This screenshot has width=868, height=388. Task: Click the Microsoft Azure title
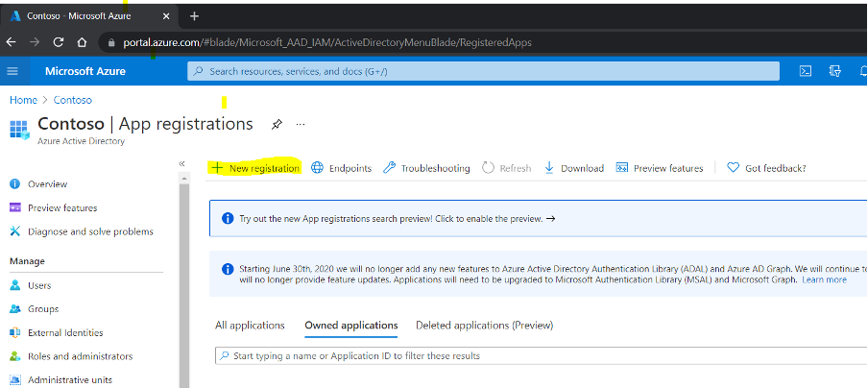tap(85, 71)
